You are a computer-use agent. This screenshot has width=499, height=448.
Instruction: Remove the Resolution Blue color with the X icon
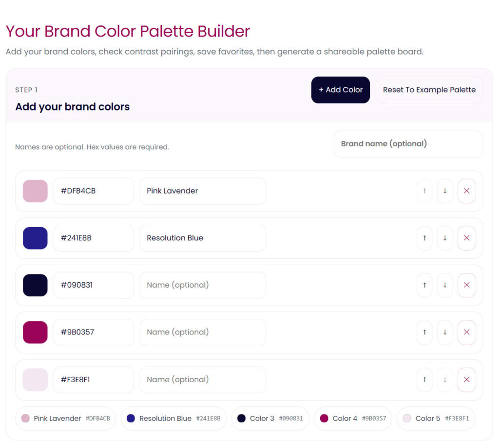[x=466, y=238]
